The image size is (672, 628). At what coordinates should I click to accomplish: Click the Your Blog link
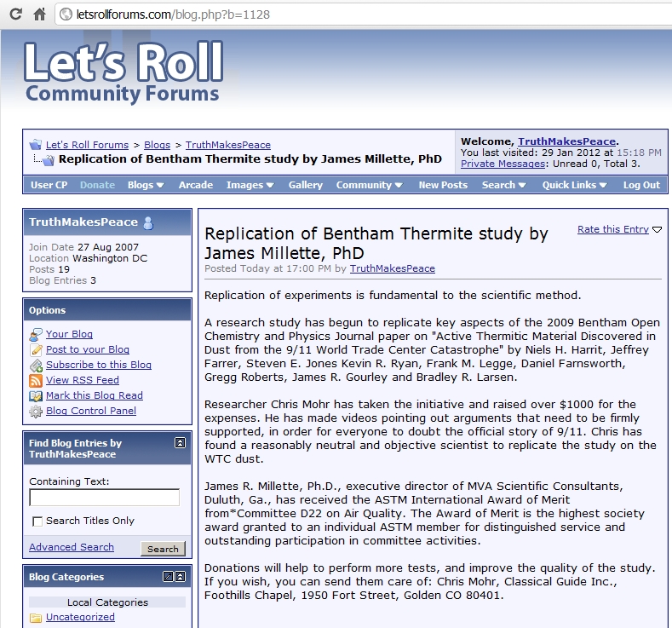[x=69, y=334]
